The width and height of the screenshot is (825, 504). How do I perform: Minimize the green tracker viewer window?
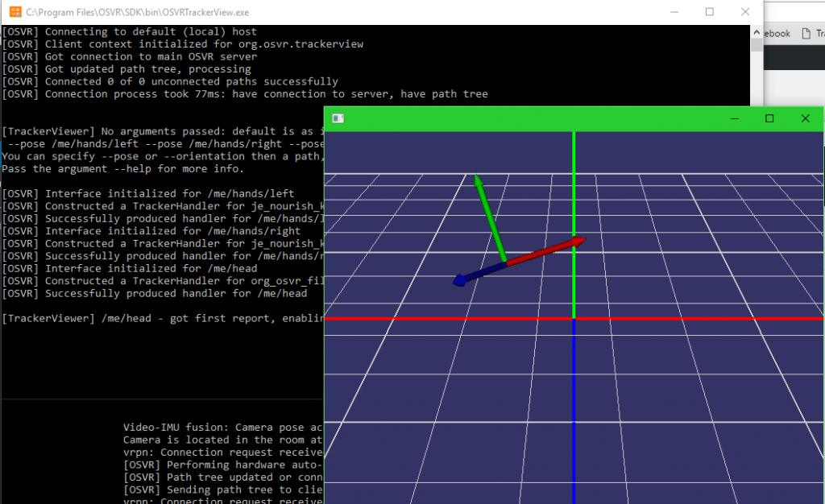pos(734,118)
